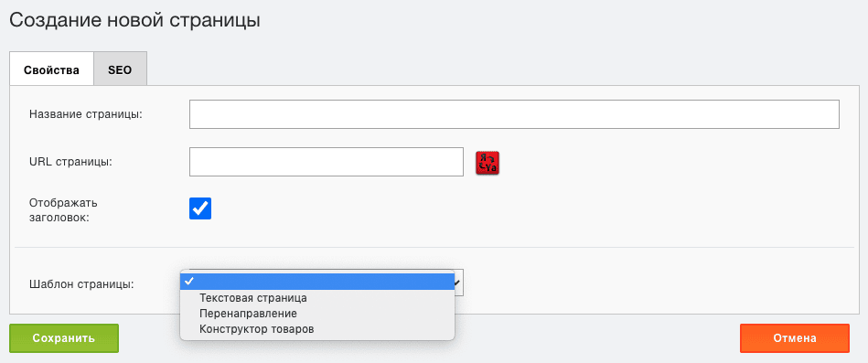Open the Свойства tab

pos(51,69)
